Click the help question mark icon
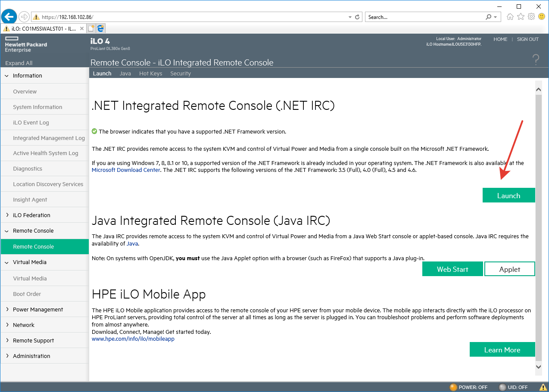 pyautogui.click(x=536, y=59)
